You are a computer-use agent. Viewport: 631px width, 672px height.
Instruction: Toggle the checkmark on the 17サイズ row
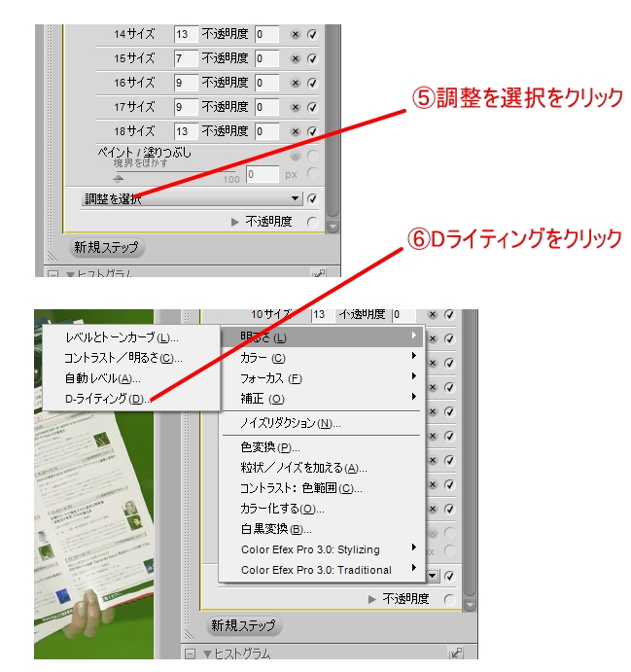[312, 107]
